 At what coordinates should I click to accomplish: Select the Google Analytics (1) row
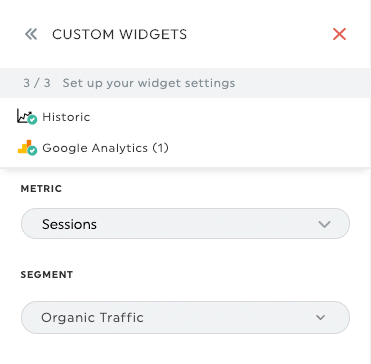tap(185, 148)
